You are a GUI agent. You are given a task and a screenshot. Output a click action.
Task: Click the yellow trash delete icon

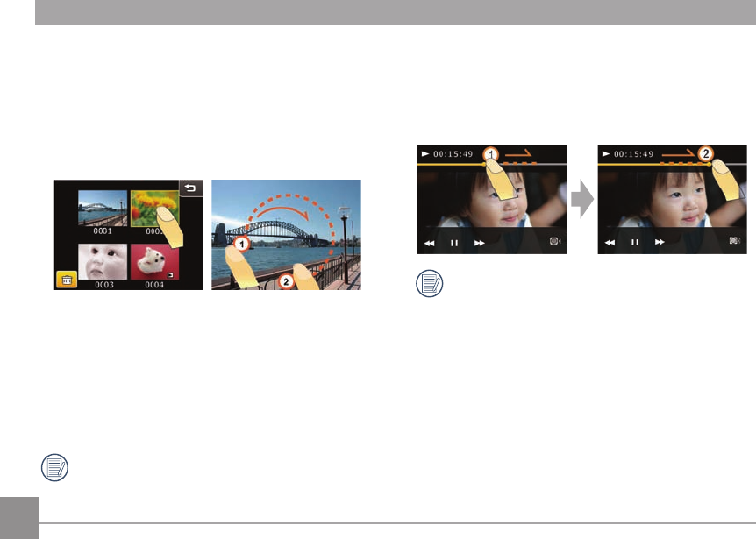(67, 280)
